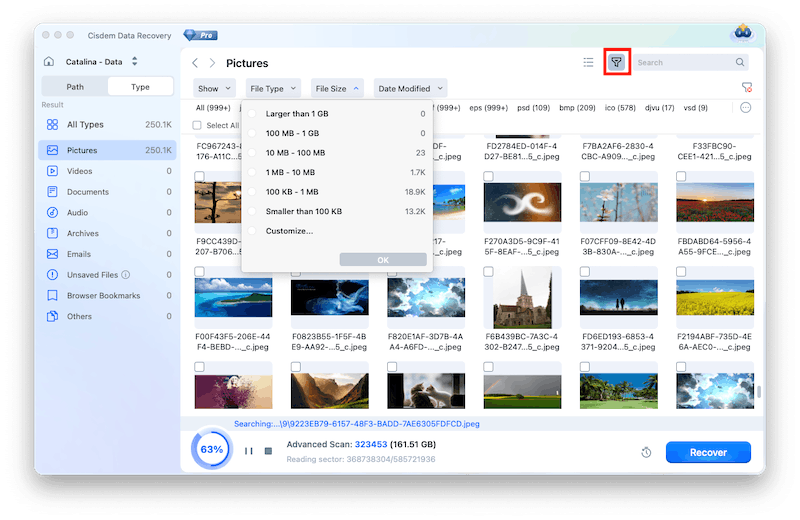Check the FBDABD64 image checkbox
This screenshot has height=520, width=800.
coord(681,176)
